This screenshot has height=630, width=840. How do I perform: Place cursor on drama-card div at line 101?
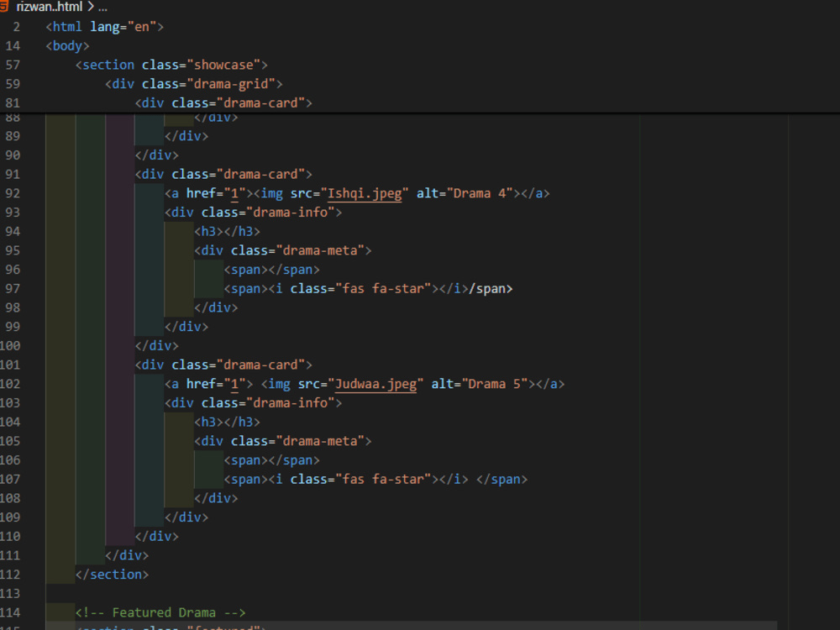coord(223,365)
